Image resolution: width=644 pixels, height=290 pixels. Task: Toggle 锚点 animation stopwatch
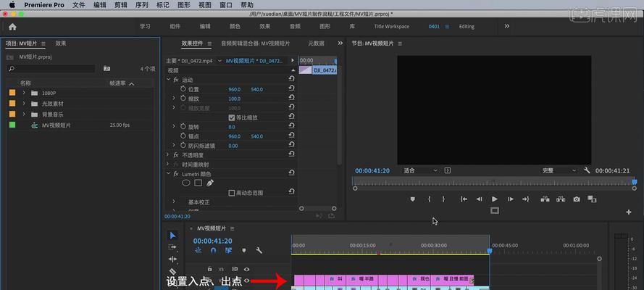coord(183,136)
